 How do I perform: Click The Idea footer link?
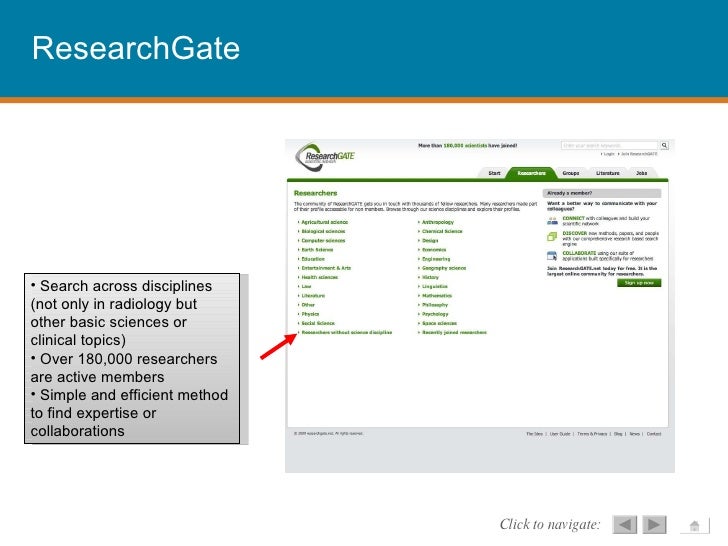[x=534, y=434]
